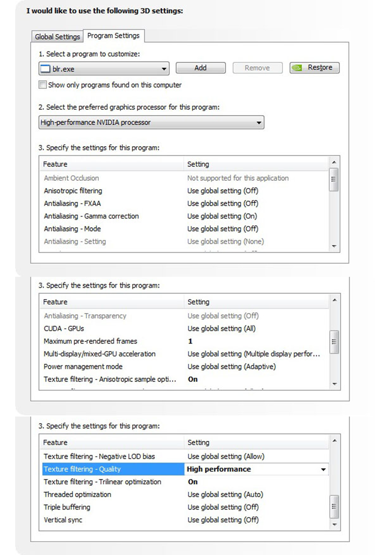Viewport: 392px width, 555px height.
Task: Click the scrollbar thumb in the first settings list
Action: coord(334,179)
